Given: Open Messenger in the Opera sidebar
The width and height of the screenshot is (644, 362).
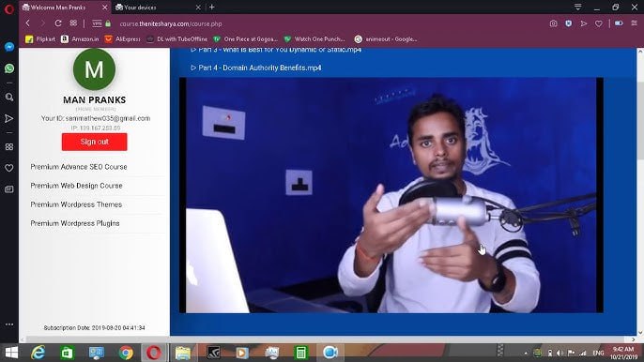Looking at the screenshot, I should [9, 47].
